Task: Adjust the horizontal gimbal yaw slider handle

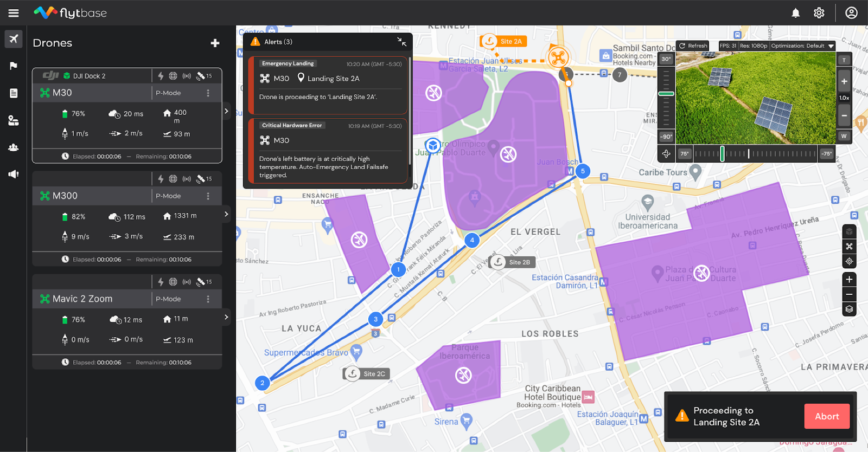Action: pyautogui.click(x=722, y=154)
